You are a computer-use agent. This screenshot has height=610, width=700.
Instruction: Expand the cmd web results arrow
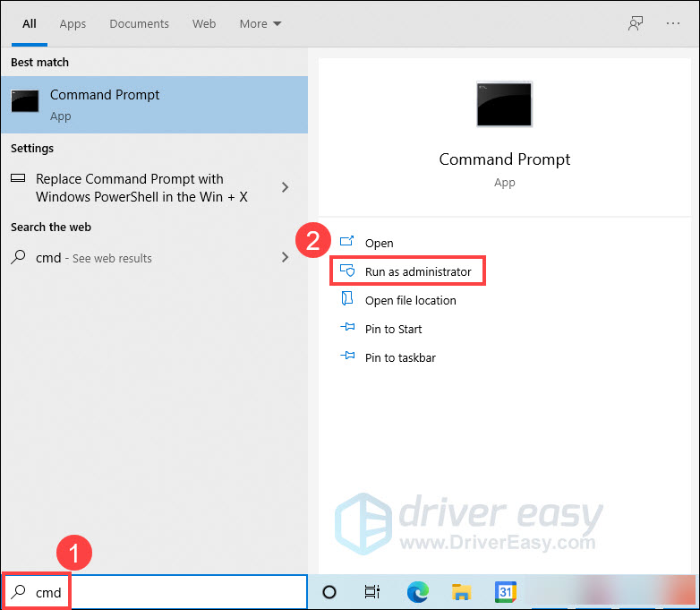pos(286,258)
